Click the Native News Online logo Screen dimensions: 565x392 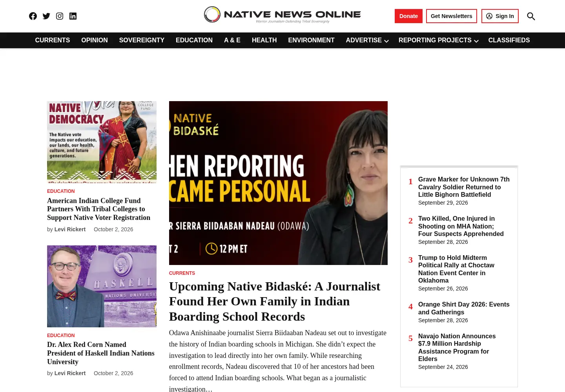click(282, 15)
